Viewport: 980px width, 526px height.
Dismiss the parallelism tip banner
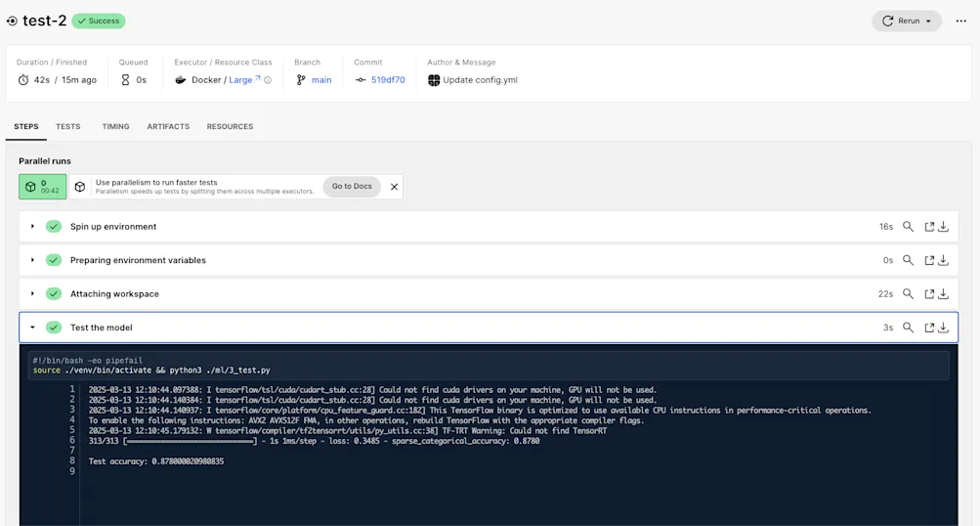coord(395,187)
